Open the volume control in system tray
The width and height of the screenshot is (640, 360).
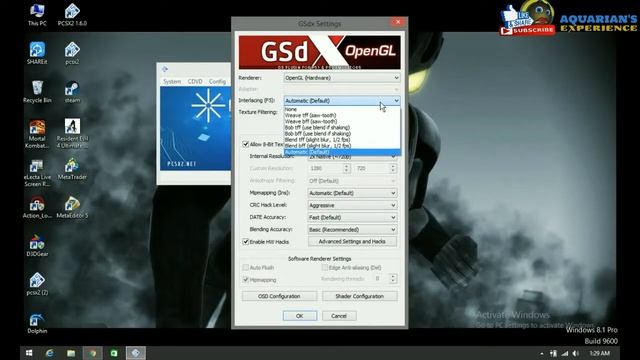coord(576,353)
